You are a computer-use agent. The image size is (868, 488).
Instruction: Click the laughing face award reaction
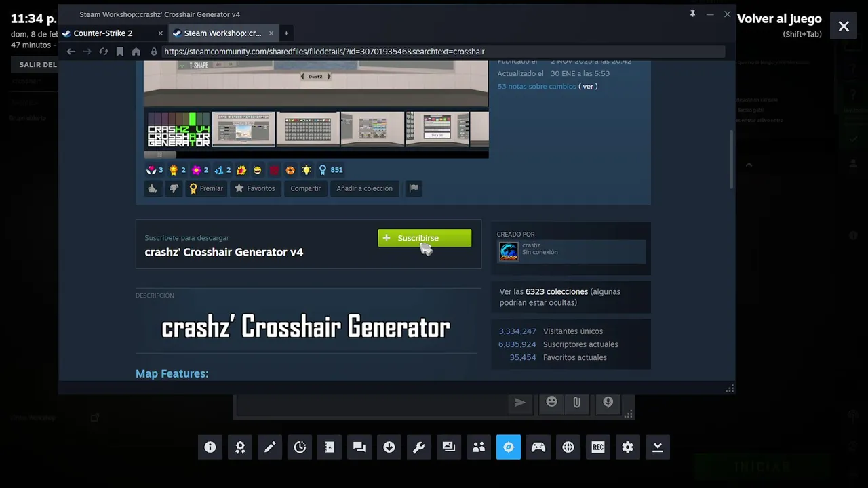coord(258,170)
